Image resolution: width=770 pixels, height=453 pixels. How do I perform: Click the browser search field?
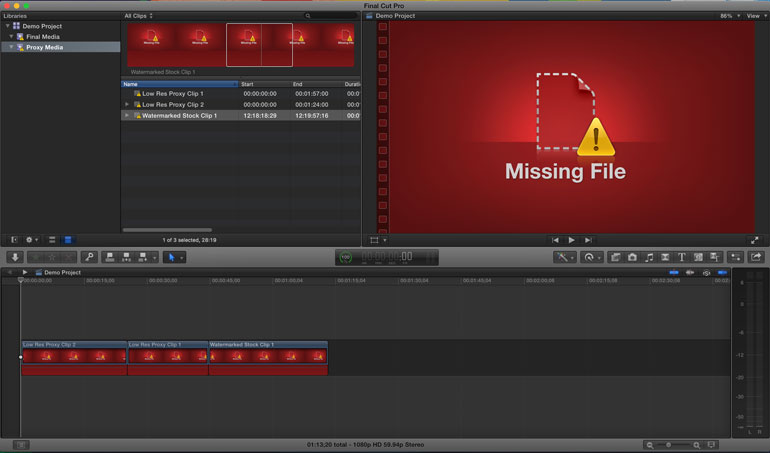(331, 16)
